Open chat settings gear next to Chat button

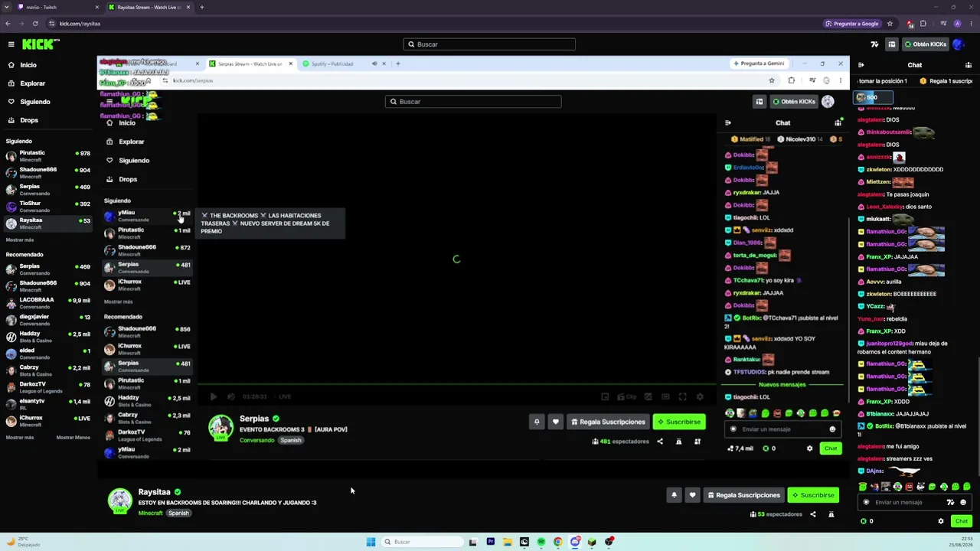click(x=941, y=521)
